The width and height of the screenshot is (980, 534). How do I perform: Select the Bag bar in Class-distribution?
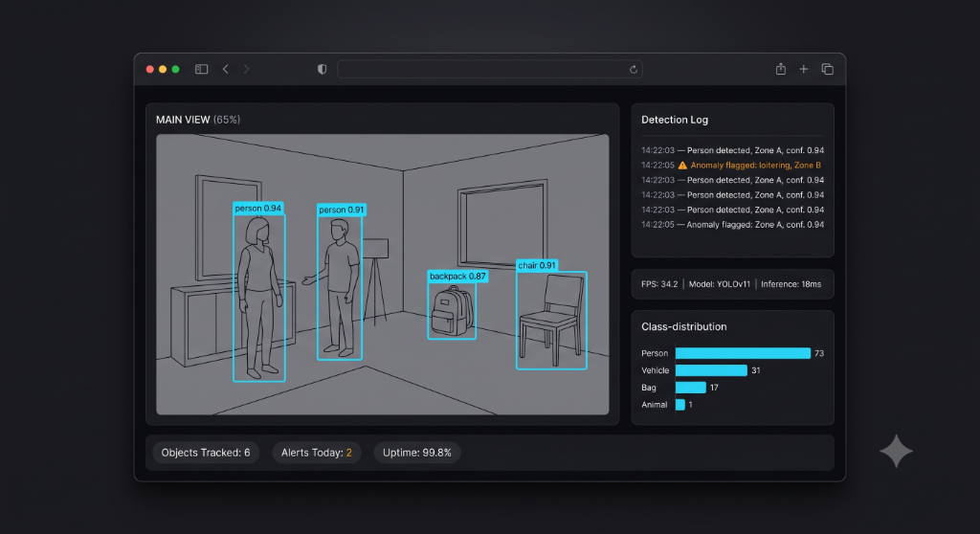click(691, 388)
